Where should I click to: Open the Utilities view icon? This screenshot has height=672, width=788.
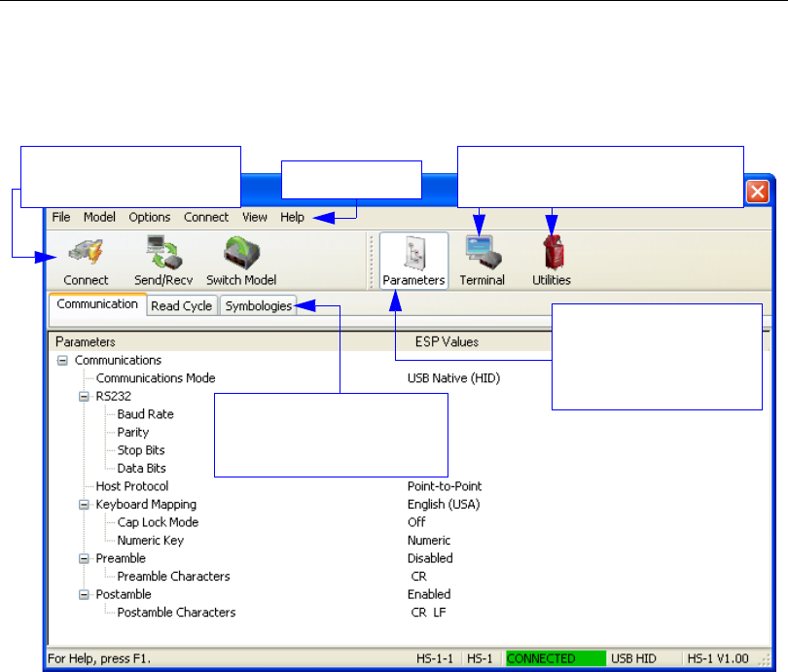(x=552, y=262)
